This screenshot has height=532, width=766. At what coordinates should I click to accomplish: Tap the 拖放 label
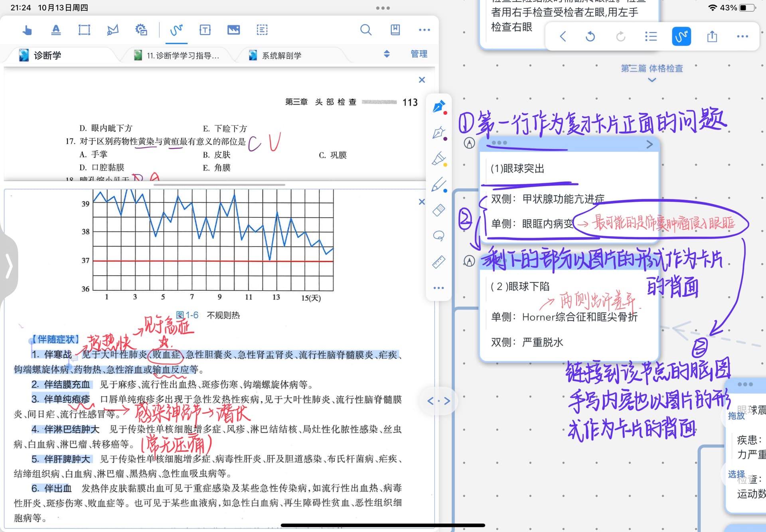pos(736,416)
